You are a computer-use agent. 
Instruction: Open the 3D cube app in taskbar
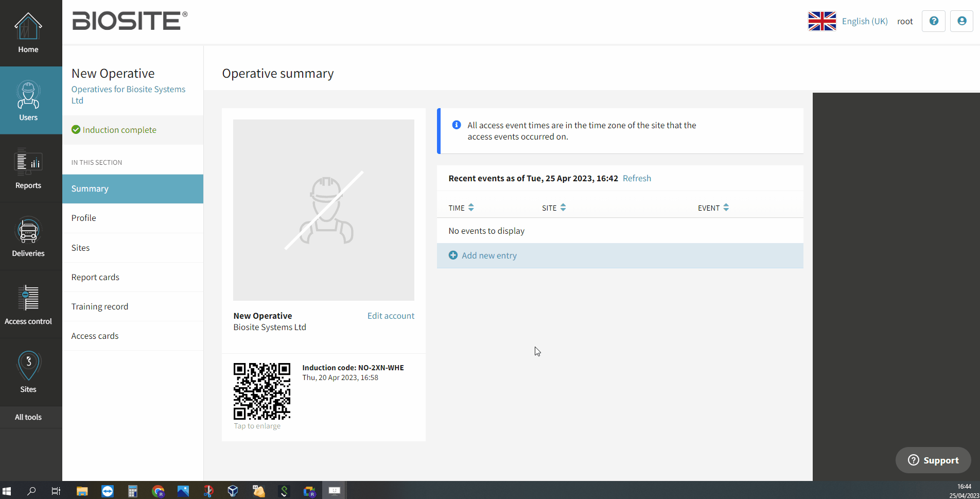point(233,491)
